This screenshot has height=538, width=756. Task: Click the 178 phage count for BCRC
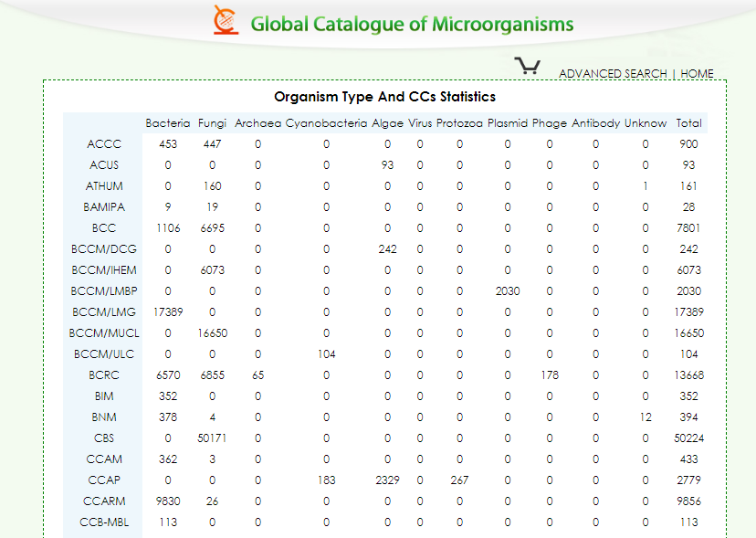pos(550,374)
